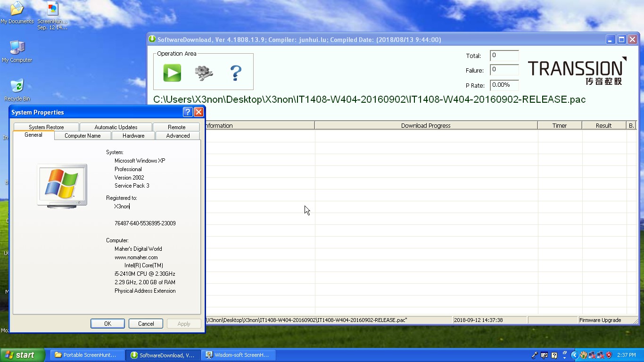Click the status bar .pac path text

click(x=307, y=320)
